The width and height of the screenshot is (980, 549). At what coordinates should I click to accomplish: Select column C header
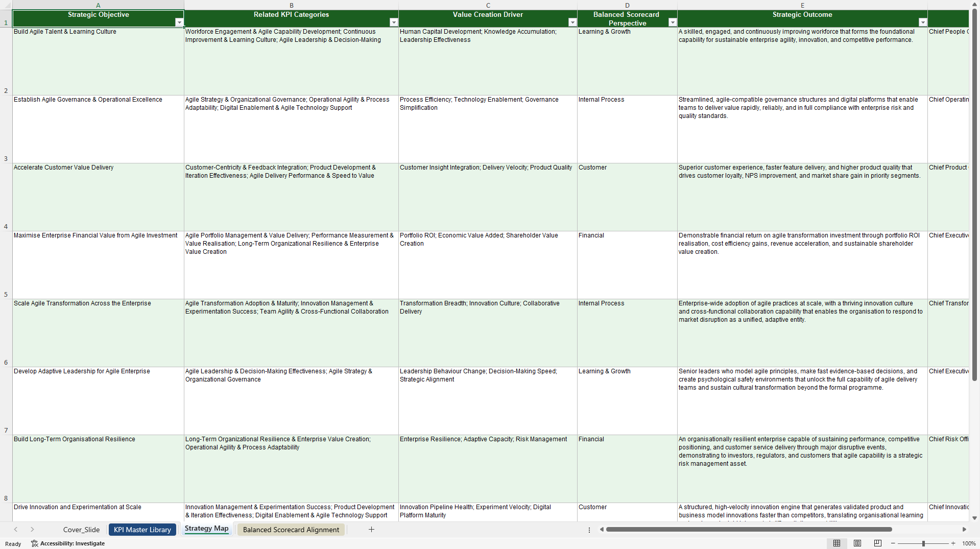pos(488,5)
